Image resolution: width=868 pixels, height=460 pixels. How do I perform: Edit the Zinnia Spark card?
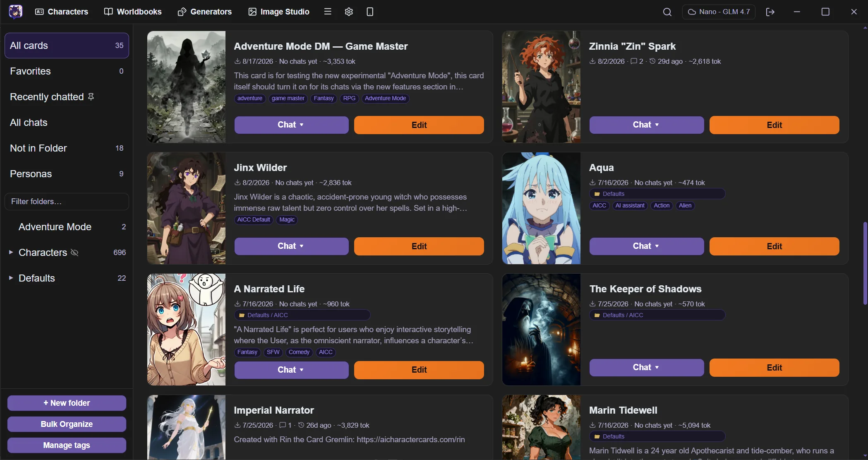coord(774,125)
